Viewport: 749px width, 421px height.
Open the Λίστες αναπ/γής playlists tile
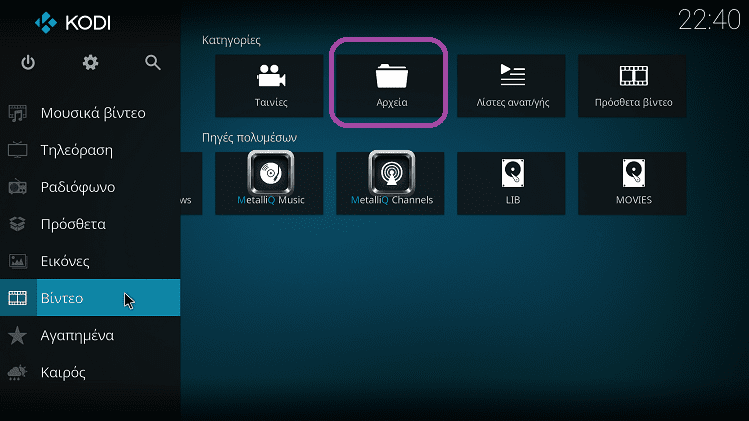(x=511, y=86)
